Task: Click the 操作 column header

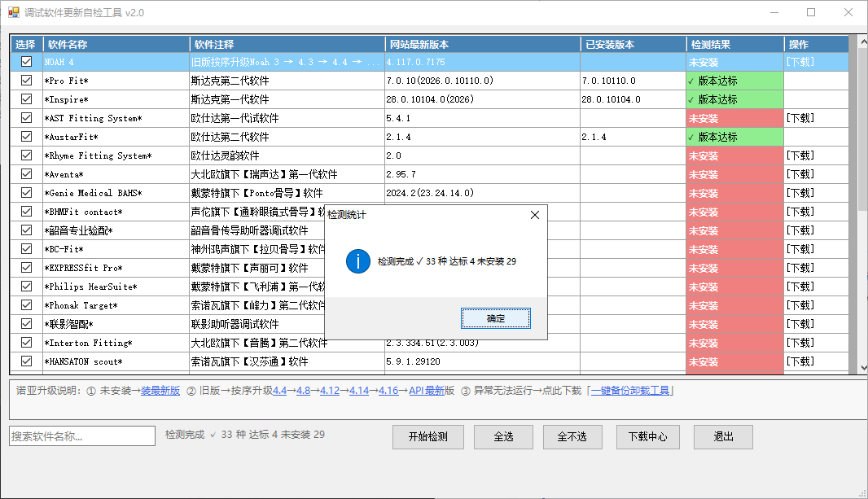Action: (x=817, y=44)
